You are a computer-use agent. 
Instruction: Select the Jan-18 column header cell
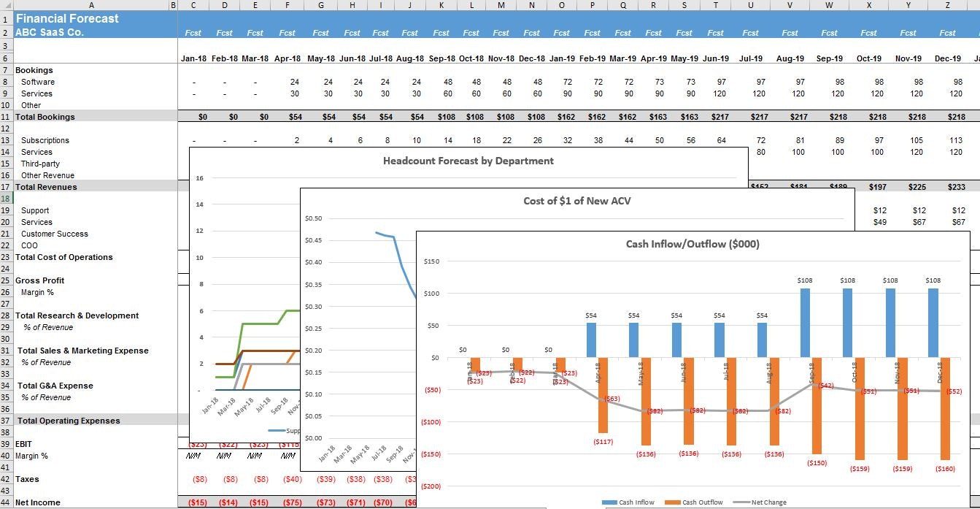pos(193,58)
